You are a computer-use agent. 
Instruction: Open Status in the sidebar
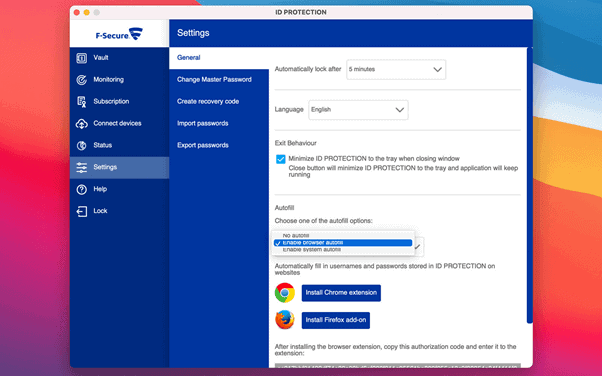click(x=103, y=145)
